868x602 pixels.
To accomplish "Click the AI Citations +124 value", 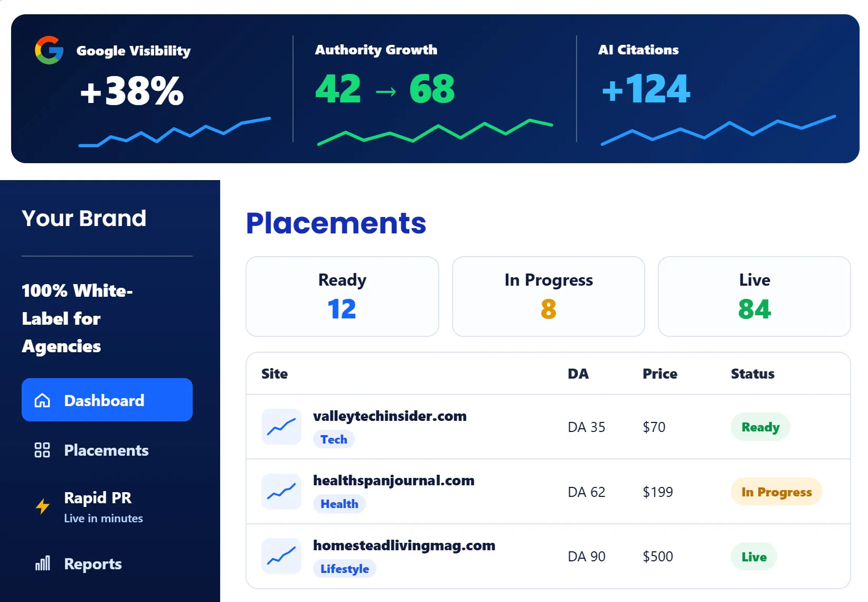I will click(x=646, y=88).
